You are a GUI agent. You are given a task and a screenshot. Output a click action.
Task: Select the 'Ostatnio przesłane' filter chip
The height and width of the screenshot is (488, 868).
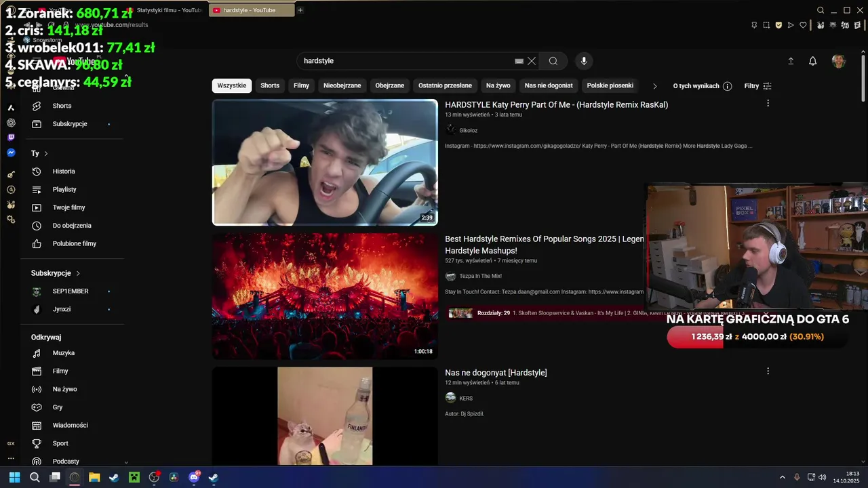(445, 85)
